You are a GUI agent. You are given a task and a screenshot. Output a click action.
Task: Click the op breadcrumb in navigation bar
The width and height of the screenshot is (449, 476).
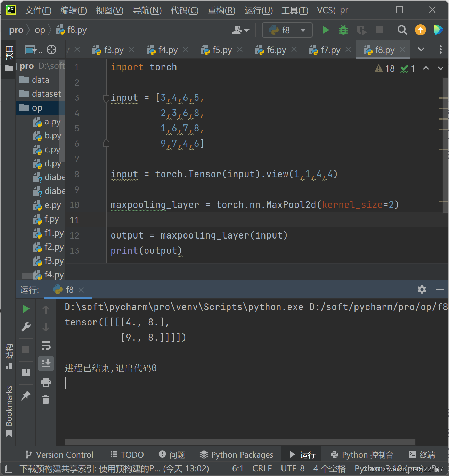pos(40,30)
